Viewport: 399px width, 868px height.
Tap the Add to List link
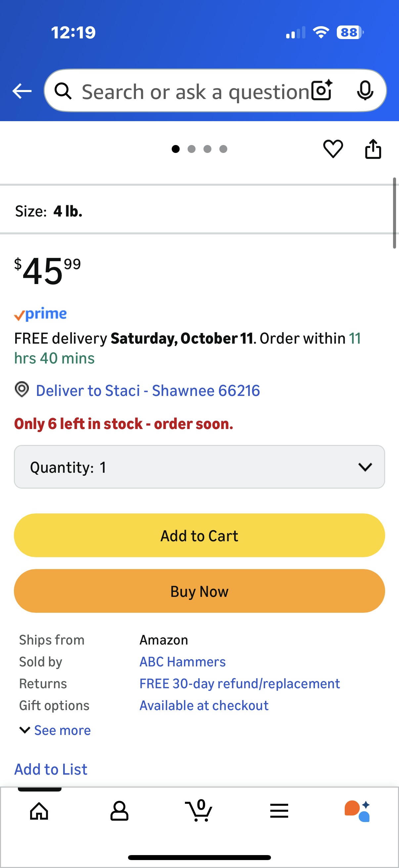[x=51, y=769]
